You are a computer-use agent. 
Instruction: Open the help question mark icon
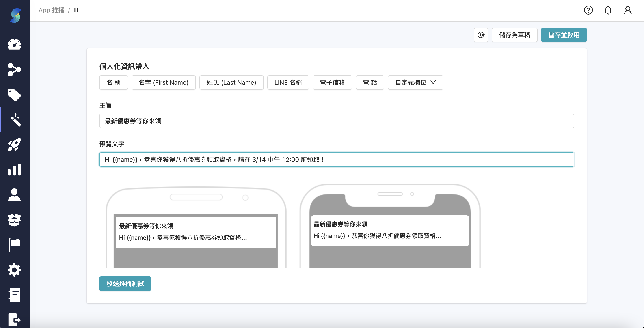588,10
